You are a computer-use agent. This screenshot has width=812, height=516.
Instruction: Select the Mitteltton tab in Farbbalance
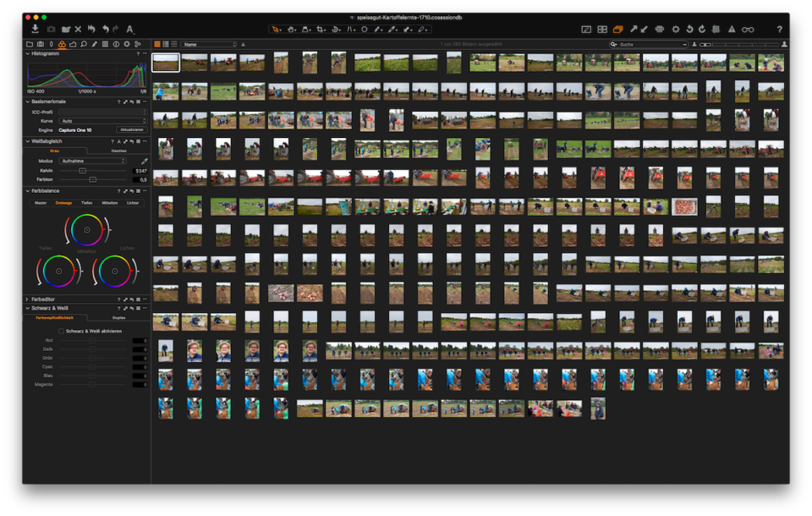pos(109,203)
